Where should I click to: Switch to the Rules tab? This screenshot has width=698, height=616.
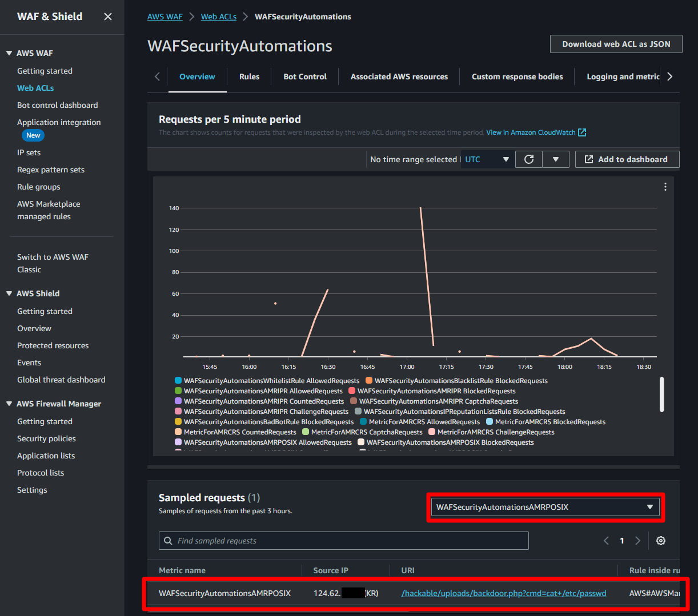(249, 77)
